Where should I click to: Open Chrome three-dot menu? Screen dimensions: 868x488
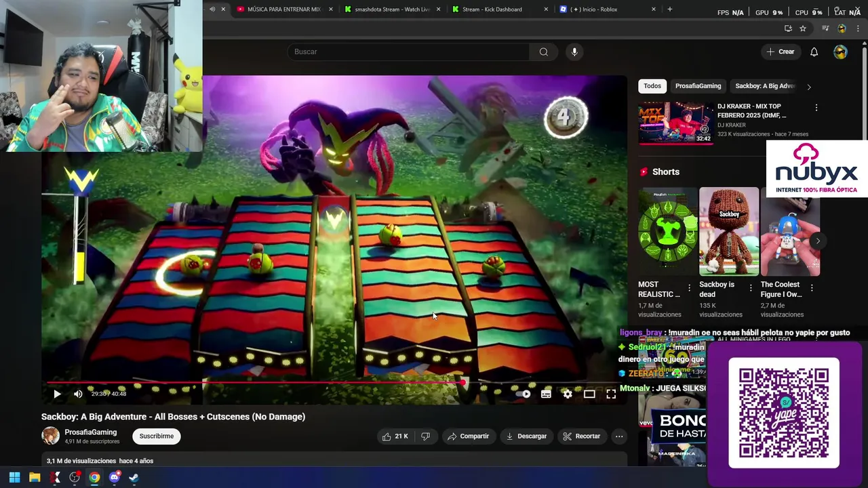click(858, 28)
